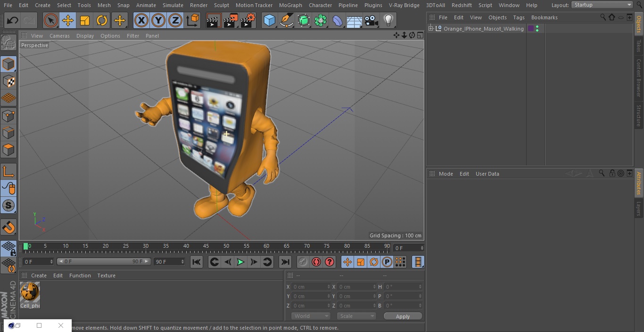The image size is (644, 332).
Task: Open viewport Display menu
Action: (x=85, y=36)
